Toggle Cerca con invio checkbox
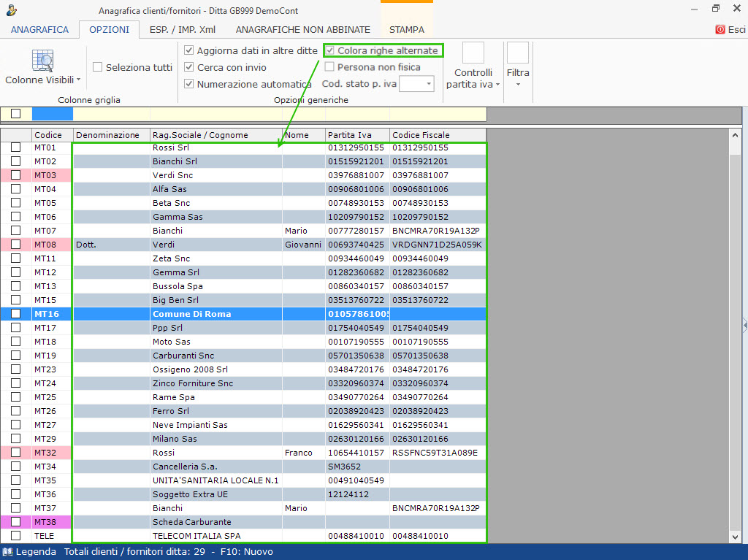Image resolution: width=748 pixels, height=560 pixels. pyautogui.click(x=189, y=66)
